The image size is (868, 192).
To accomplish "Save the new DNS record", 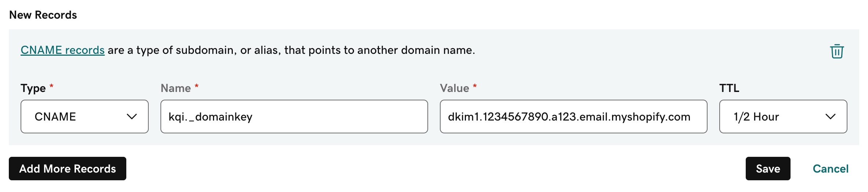I will [x=768, y=169].
